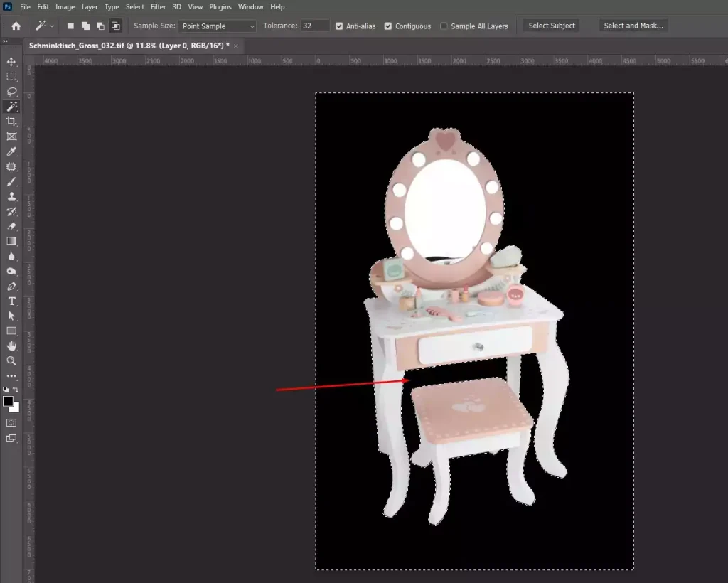Screen dimensions: 728x583
Task: Pick the Crop tool
Action: click(x=11, y=122)
